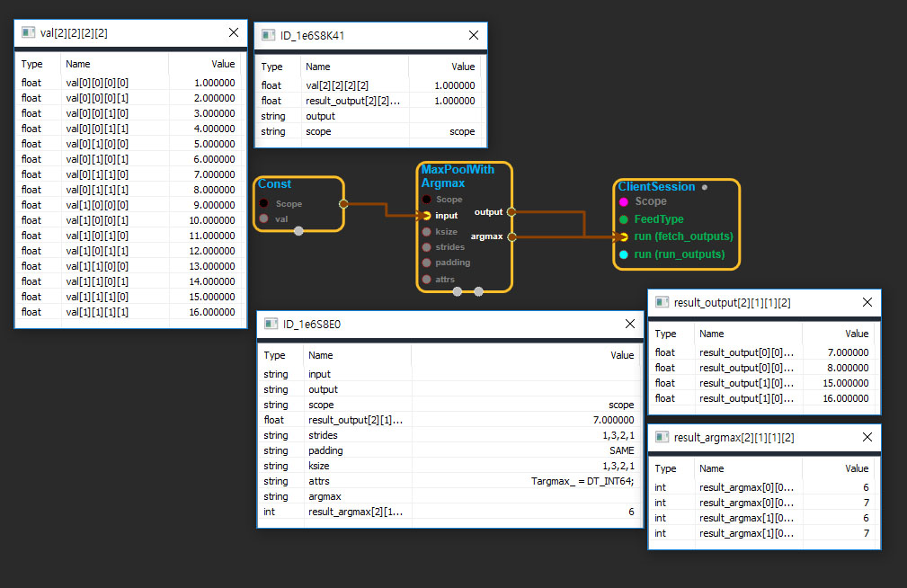Click the MaxPoolWith Argmax node title
Image resolution: width=907 pixels, height=588 pixels.
tap(458, 176)
